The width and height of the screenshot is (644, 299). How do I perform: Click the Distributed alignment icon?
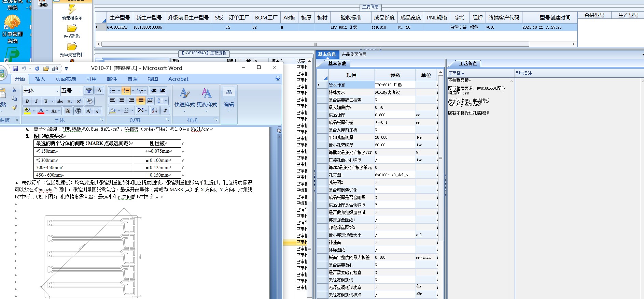(150, 101)
